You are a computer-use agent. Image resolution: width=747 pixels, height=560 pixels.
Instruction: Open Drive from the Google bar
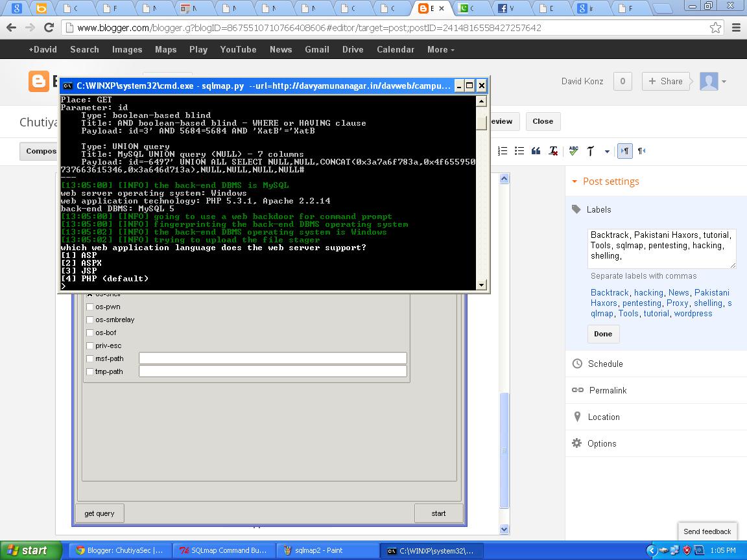click(x=353, y=49)
